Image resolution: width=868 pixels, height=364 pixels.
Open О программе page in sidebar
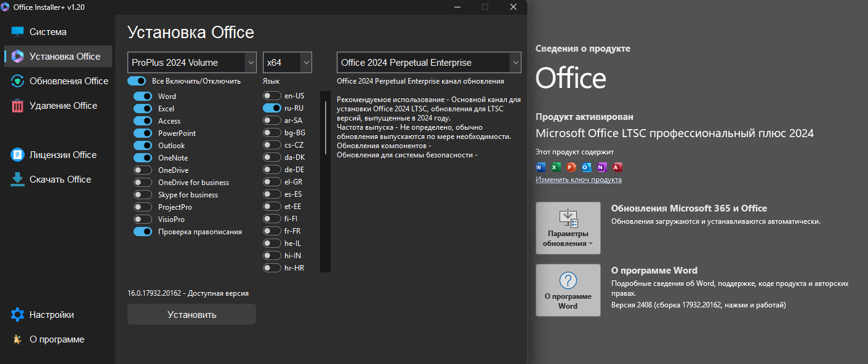click(x=58, y=339)
